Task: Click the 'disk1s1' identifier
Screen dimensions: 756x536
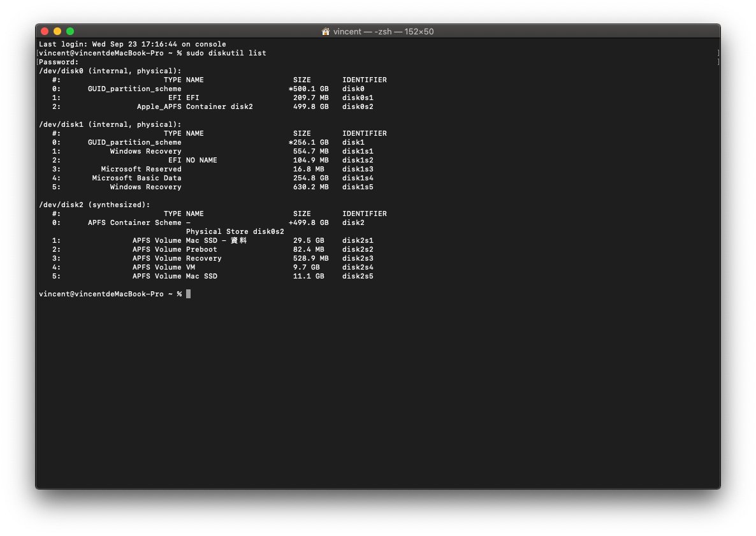Action: [x=358, y=151]
